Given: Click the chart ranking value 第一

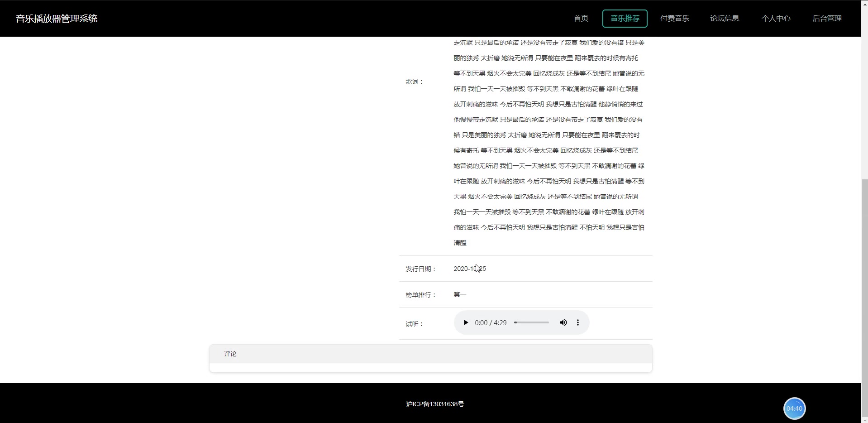Looking at the screenshot, I should point(460,294).
